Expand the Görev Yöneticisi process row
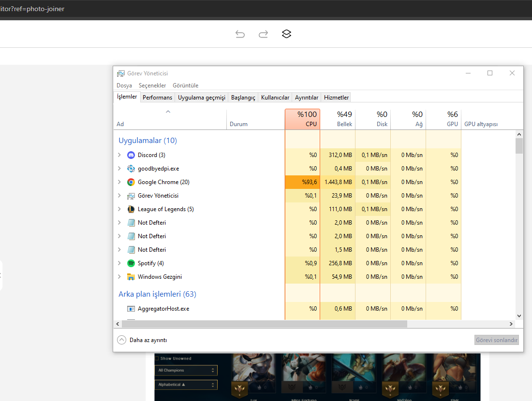 click(119, 196)
